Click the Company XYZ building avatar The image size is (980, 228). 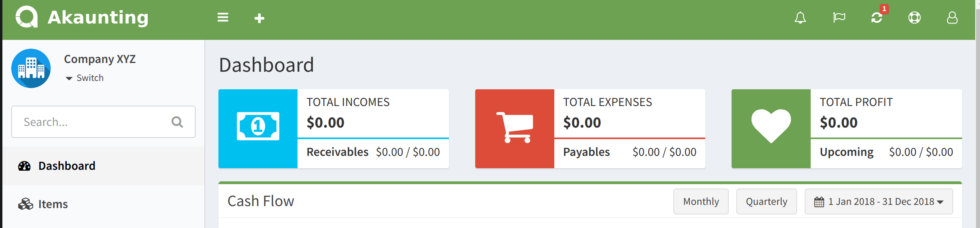(31, 69)
